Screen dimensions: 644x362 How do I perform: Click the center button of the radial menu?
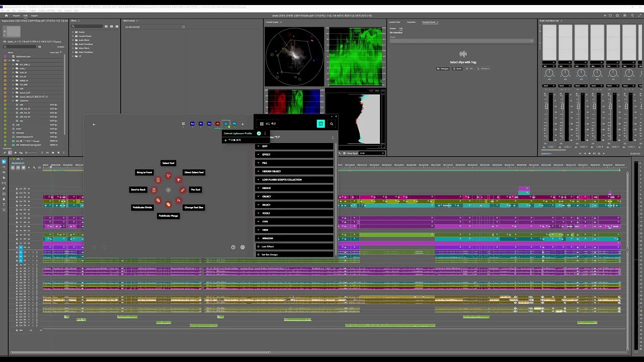(168, 190)
